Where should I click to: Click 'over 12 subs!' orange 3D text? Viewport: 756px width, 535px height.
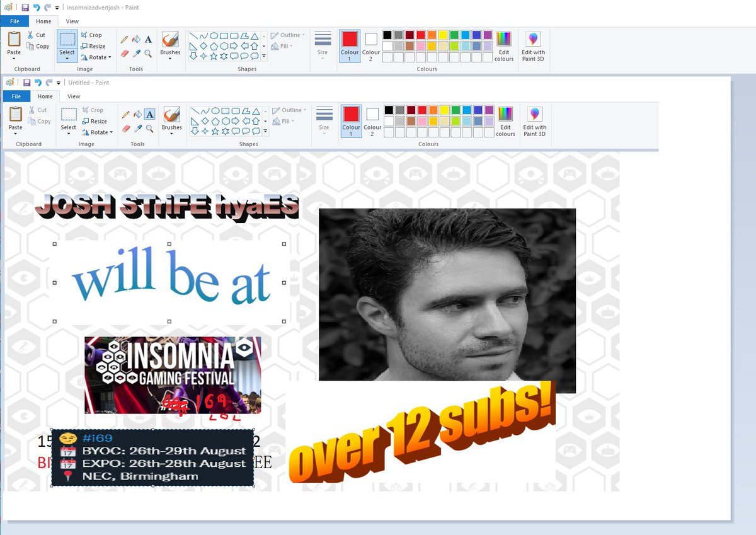pos(423,432)
